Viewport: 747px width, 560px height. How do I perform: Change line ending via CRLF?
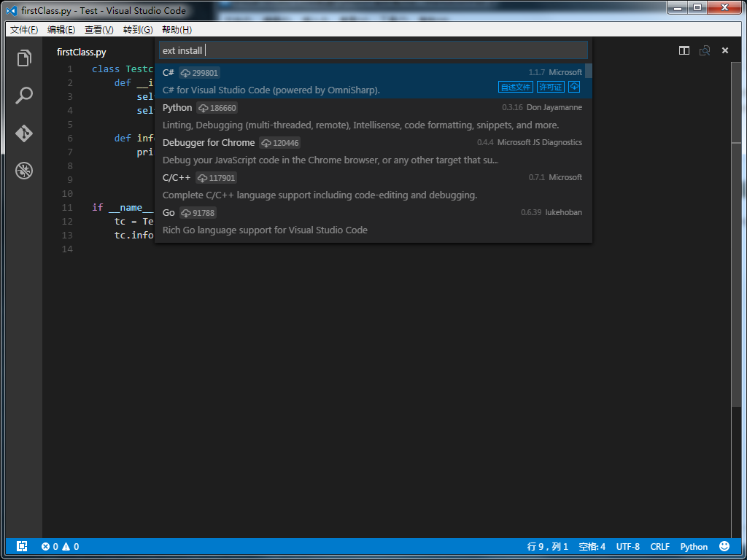[659, 547]
